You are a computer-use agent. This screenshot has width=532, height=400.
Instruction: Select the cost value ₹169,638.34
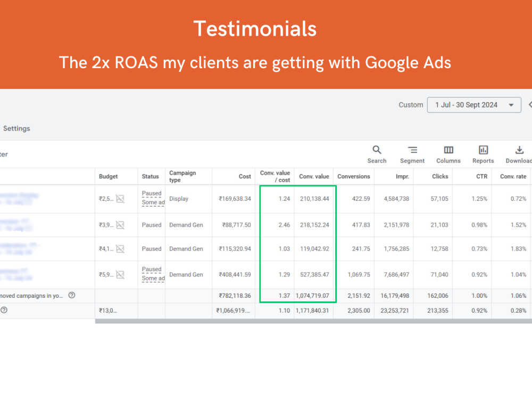235,199
